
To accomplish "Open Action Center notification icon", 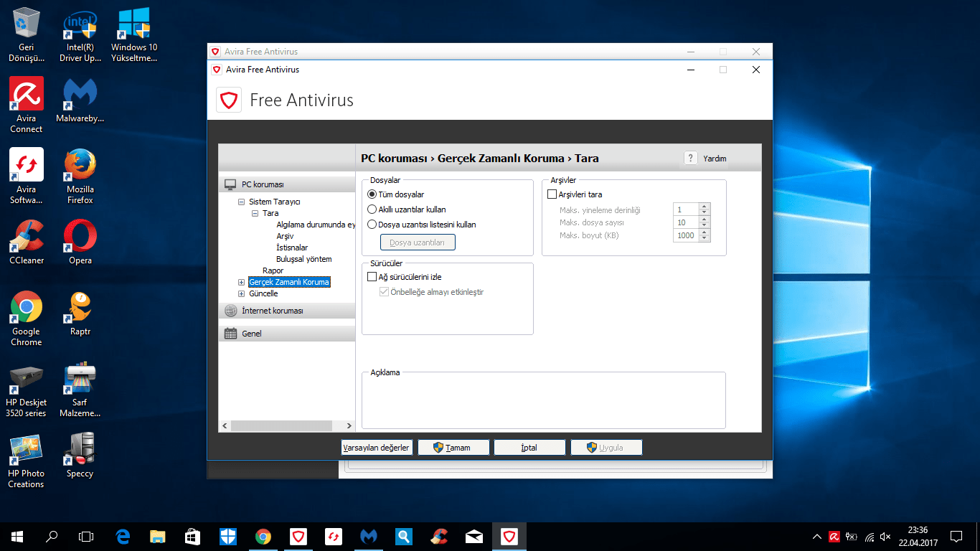I will click(x=956, y=536).
